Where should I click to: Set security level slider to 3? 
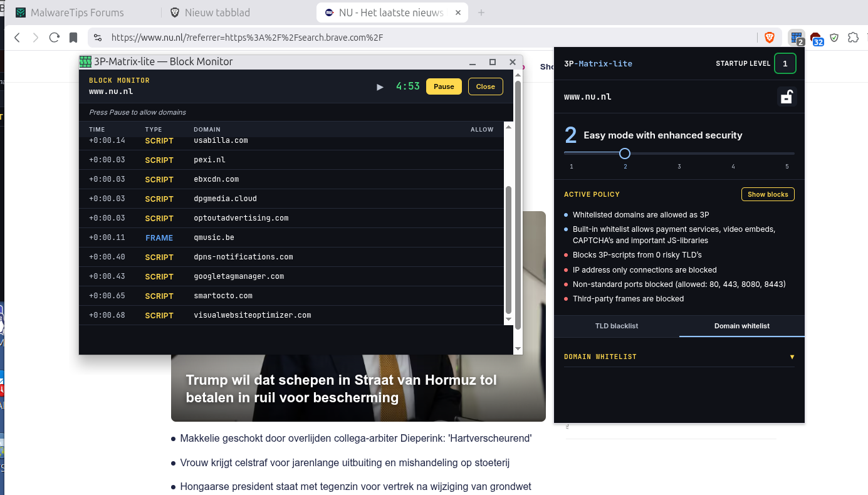[679, 154]
